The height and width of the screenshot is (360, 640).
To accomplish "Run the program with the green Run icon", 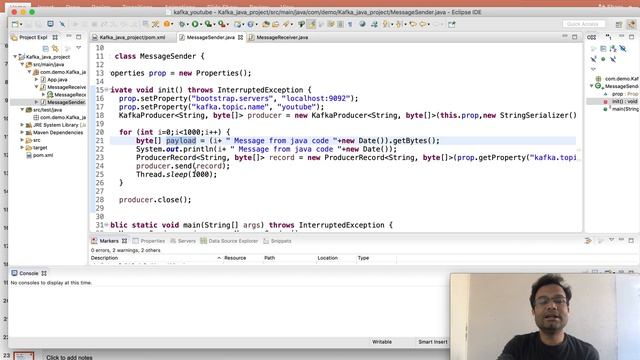I will pos(195,24).
